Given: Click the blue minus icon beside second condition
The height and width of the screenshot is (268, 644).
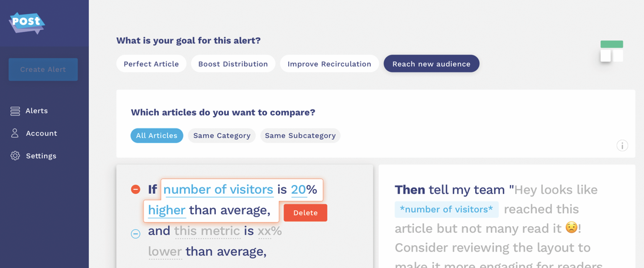Looking at the screenshot, I should tap(135, 234).
